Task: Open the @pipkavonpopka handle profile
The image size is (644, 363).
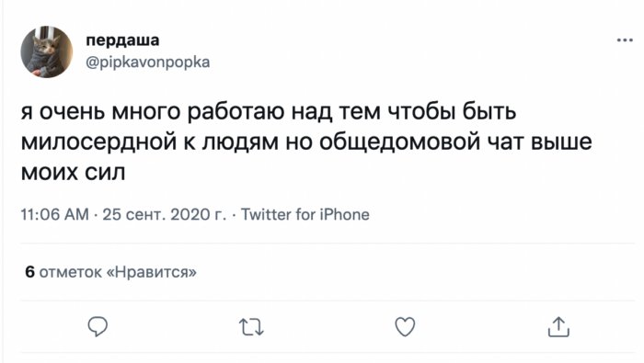Action: [x=147, y=62]
